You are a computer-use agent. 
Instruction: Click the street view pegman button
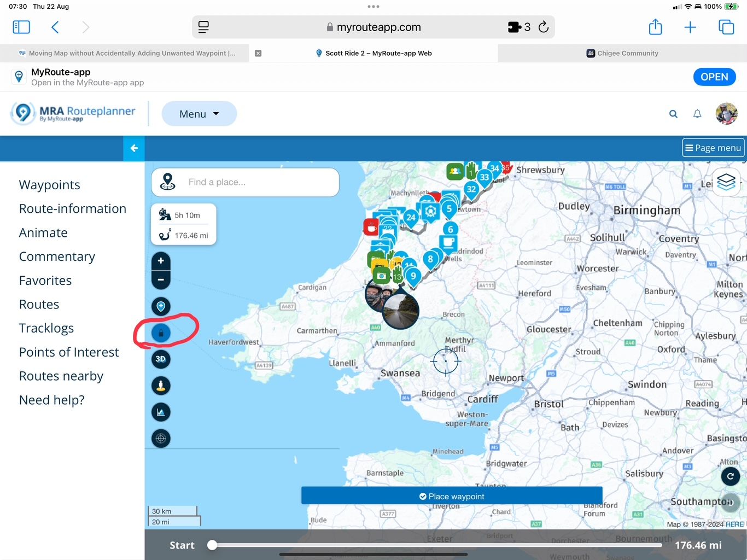(161, 386)
